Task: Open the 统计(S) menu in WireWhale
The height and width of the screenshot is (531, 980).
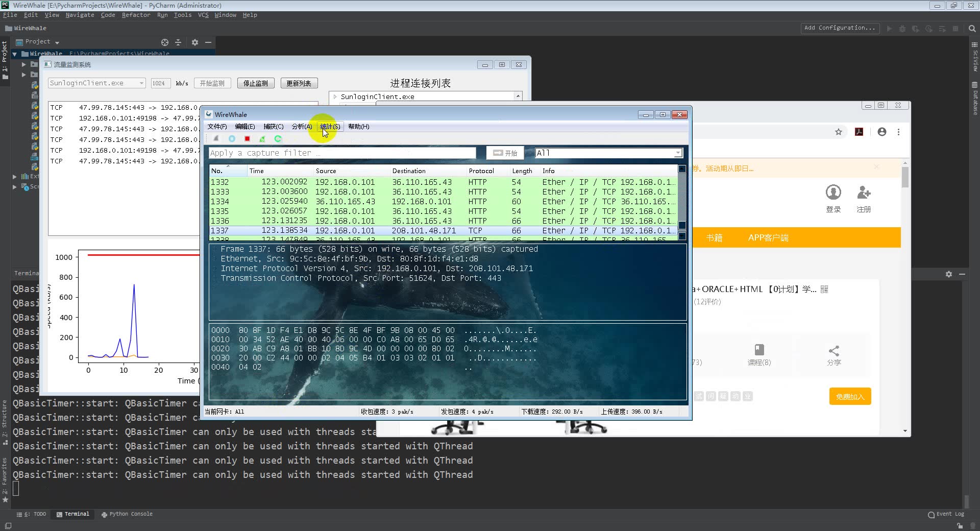Action: pyautogui.click(x=330, y=127)
